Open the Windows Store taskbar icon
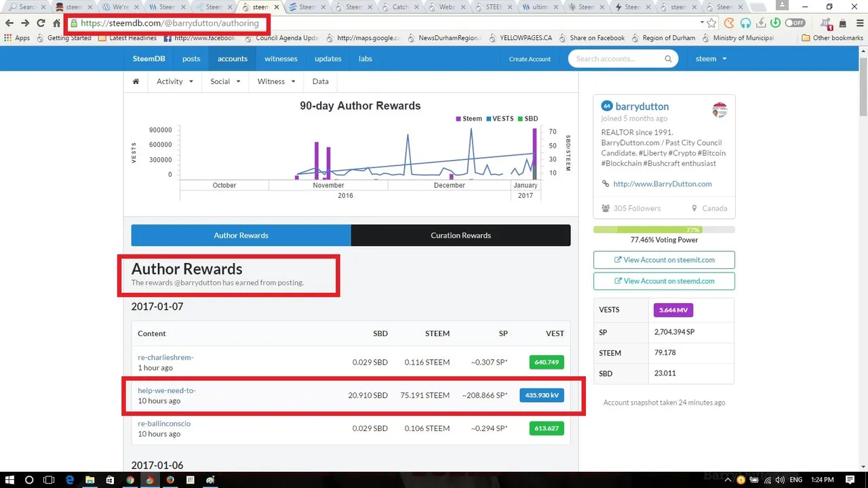Screen dimensions: 868x488 [x=110, y=480]
